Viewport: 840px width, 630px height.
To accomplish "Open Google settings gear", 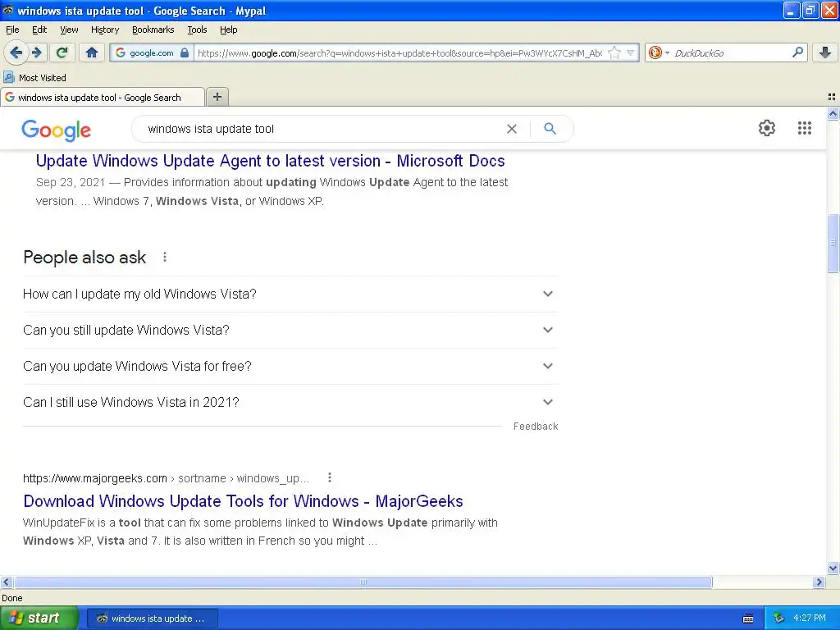I will [x=767, y=128].
